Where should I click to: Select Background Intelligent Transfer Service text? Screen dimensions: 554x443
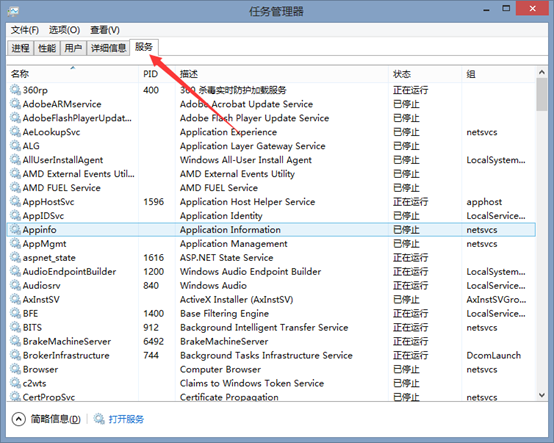click(x=264, y=327)
